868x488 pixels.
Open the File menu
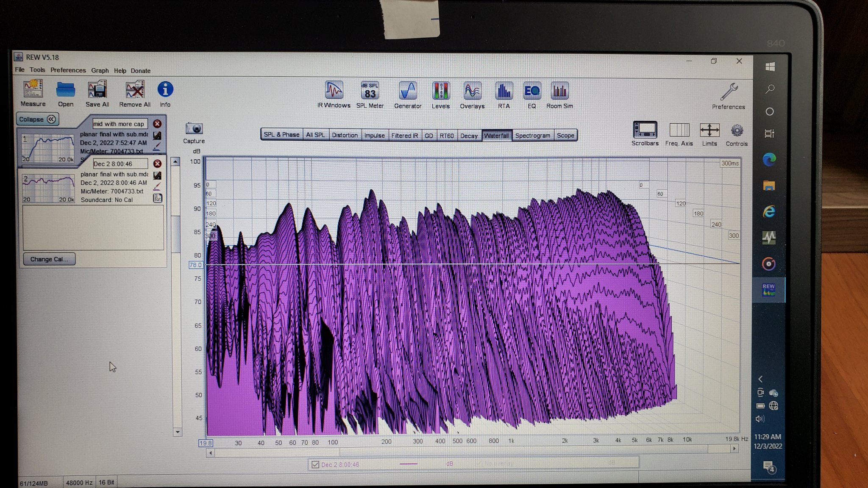tap(19, 69)
